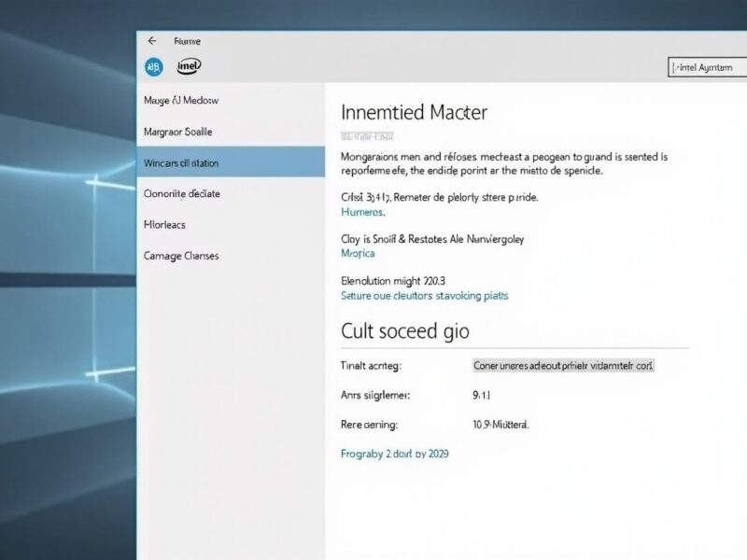The width and height of the screenshot is (747, 560).
Task: Click the Remeter de pielorty stere line
Action: point(439,197)
